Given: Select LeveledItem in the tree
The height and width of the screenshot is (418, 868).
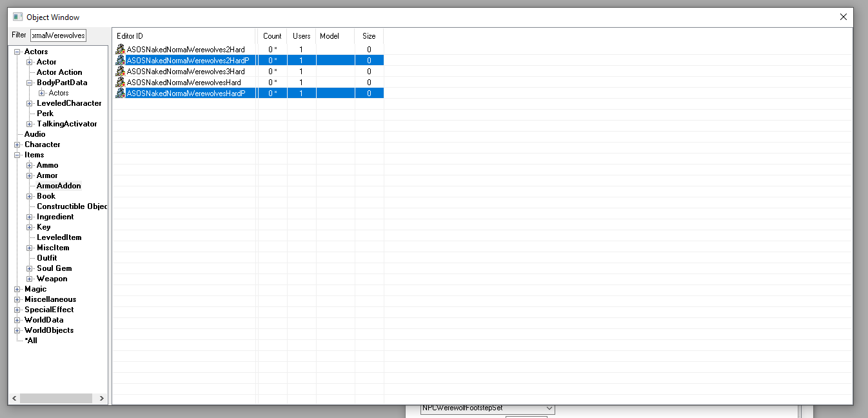Looking at the screenshot, I should pyautogui.click(x=59, y=237).
